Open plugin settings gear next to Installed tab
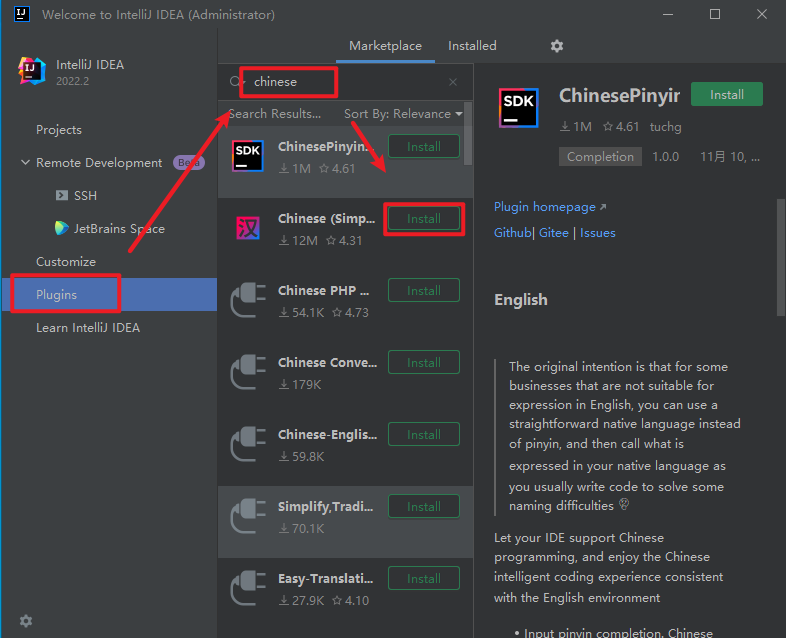Screen dimensions: 786x638 pos(557,46)
